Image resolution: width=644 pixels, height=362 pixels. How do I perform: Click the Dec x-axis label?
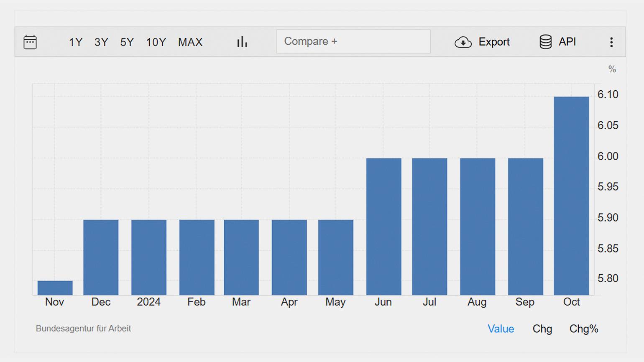pos(101,302)
